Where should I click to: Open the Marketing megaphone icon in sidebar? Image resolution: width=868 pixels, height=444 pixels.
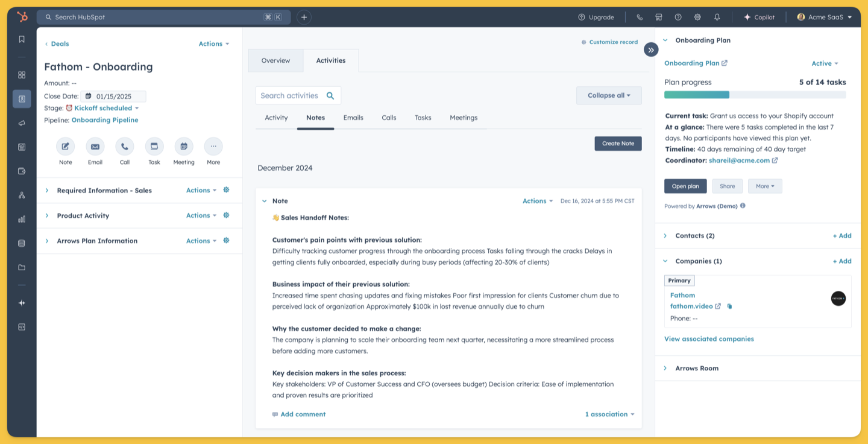coord(22,123)
